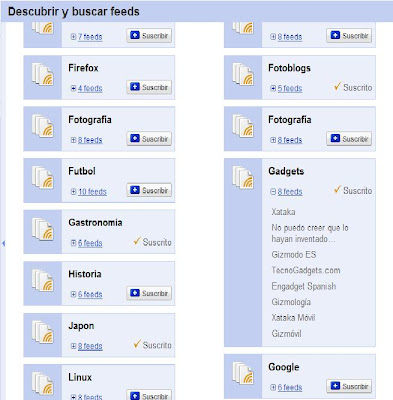Click the 'Descubrir y buscar feeds' heading
The image size is (393, 400).
point(74,12)
